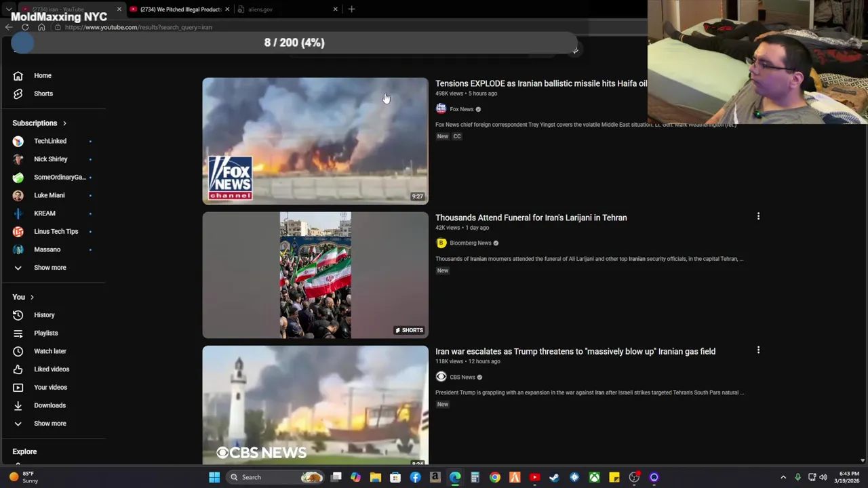Click the page scrollbar down arrow
Screen dimensions: 868x488
(863, 461)
